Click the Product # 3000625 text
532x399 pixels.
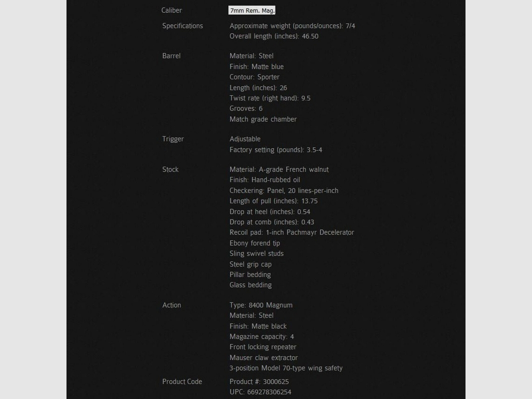259,382
